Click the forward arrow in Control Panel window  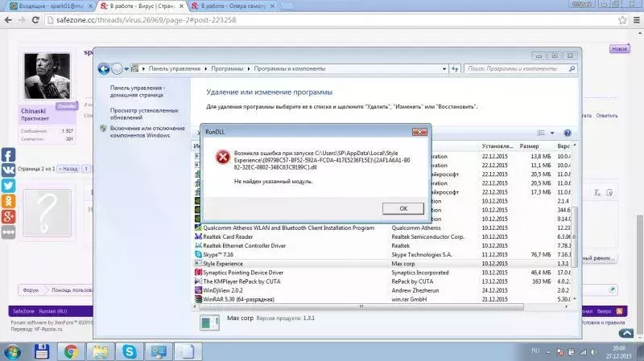(x=117, y=69)
